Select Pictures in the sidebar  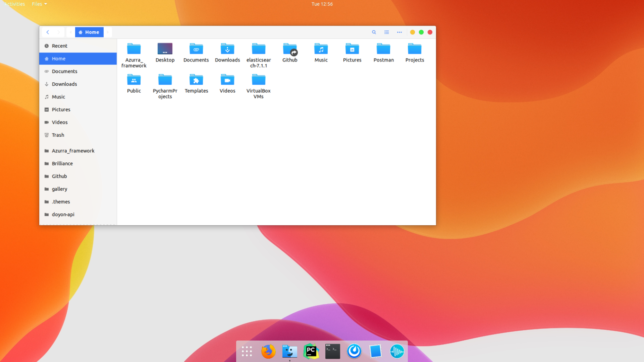[78, 110]
